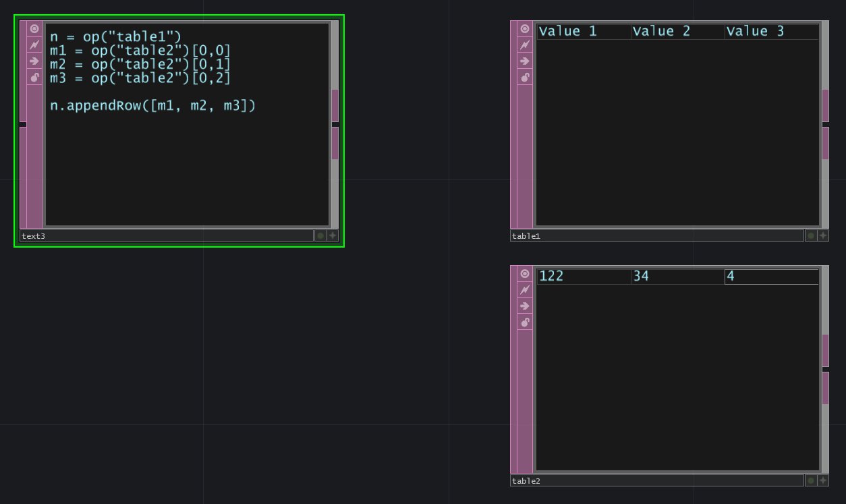Click the plus active-viewer icon on table2

(823, 480)
